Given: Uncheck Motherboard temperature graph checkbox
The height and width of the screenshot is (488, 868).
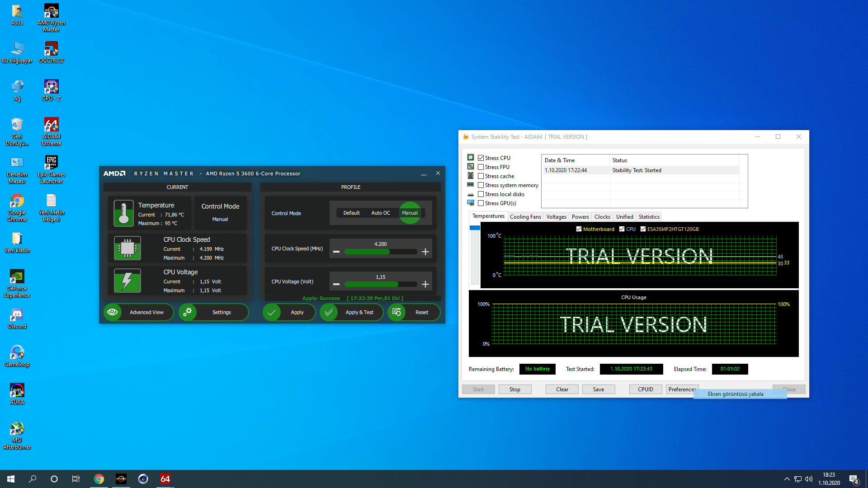Looking at the screenshot, I should point(579,229).
